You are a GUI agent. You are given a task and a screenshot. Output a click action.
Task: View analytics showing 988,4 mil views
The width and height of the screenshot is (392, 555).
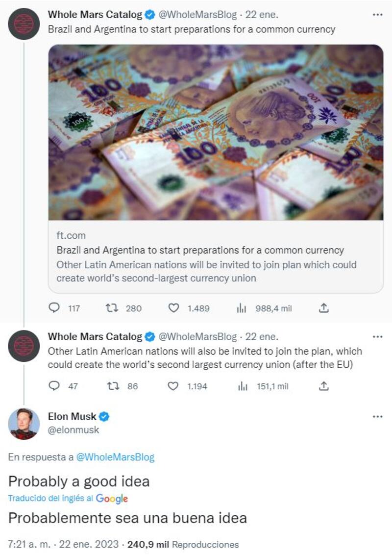(x=241, y=308)
